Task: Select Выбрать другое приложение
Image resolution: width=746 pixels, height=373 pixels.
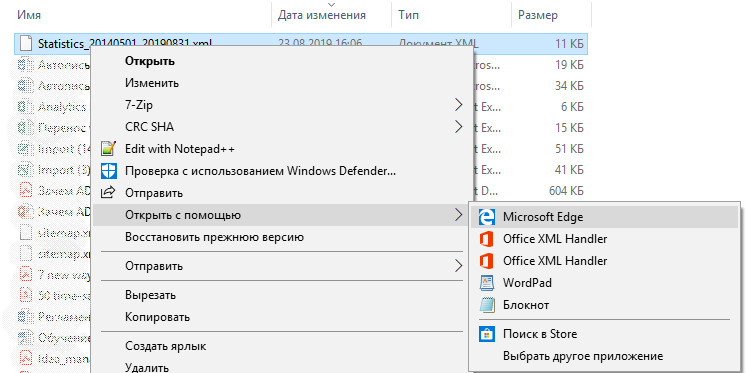Action: (604, 356)
